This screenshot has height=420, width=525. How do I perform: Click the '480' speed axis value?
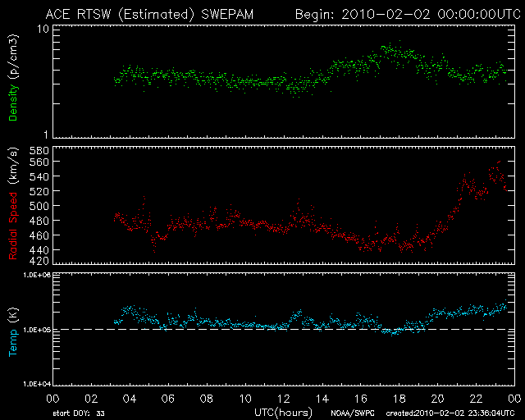click(x=39, y=221)
